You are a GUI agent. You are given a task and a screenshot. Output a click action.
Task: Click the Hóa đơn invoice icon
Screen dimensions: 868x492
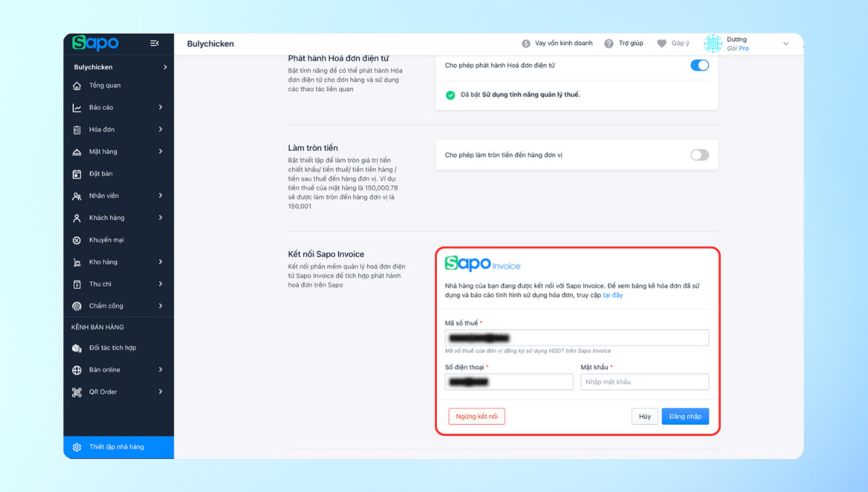(77, 130)
